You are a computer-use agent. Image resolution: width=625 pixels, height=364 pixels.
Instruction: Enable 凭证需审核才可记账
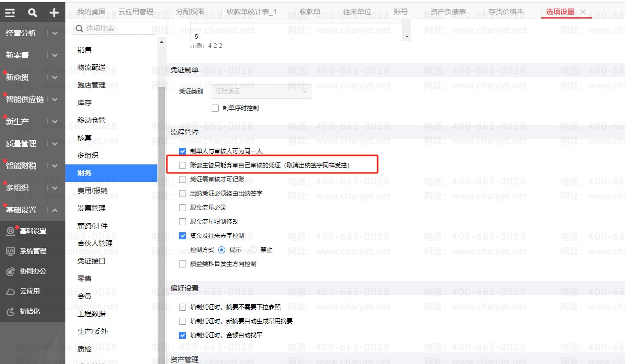coord(183,179)
